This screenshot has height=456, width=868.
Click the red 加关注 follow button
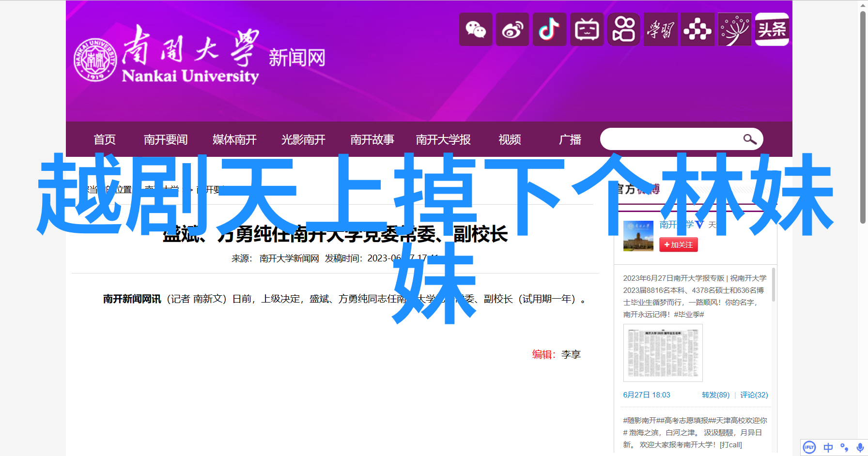678,245
